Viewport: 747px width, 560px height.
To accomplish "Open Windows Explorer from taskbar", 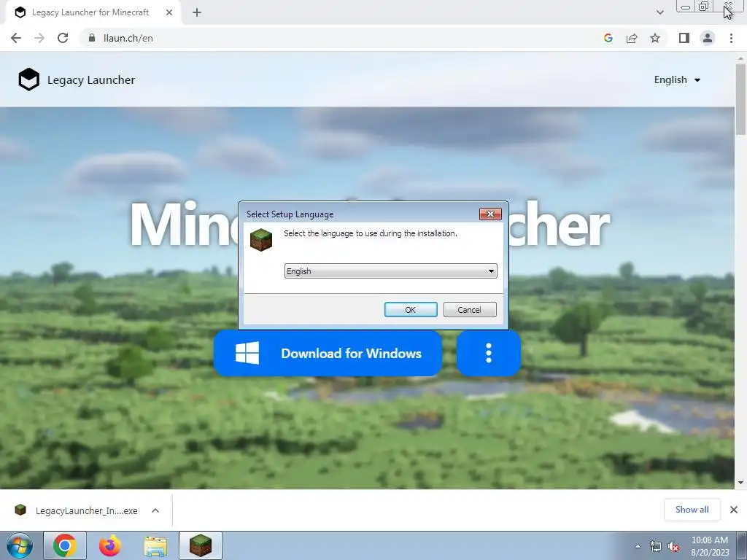I will click(155, 545).
